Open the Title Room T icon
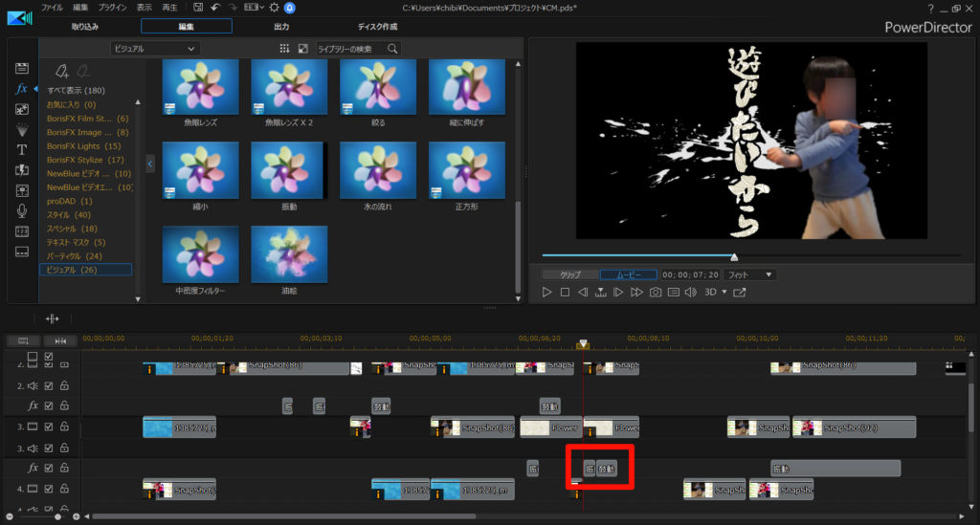The height and width of the screenshot is (525, 980). pos(22,150)
